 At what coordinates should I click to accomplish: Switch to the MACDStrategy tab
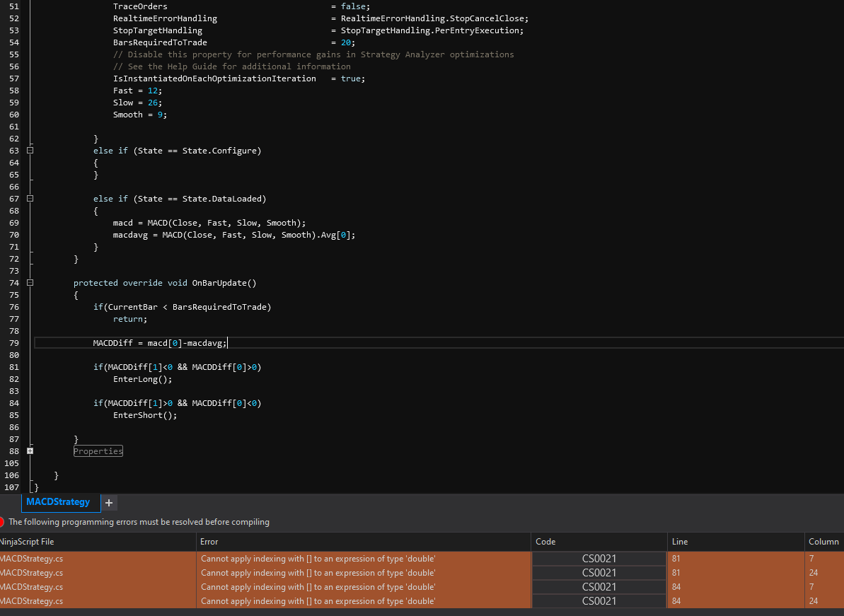click(58, 502)
